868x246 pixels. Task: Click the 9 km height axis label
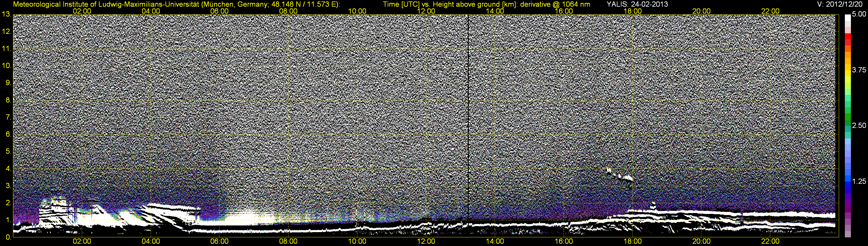(8, 83)
